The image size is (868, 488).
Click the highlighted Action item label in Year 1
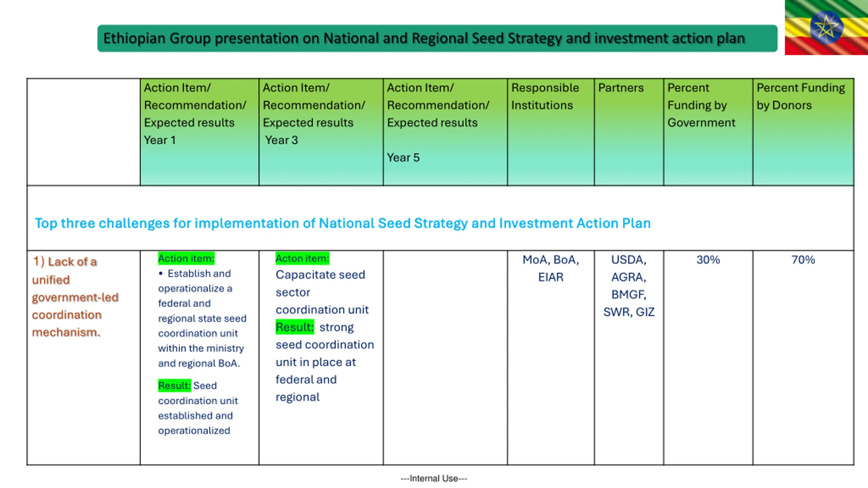[186, 259]
